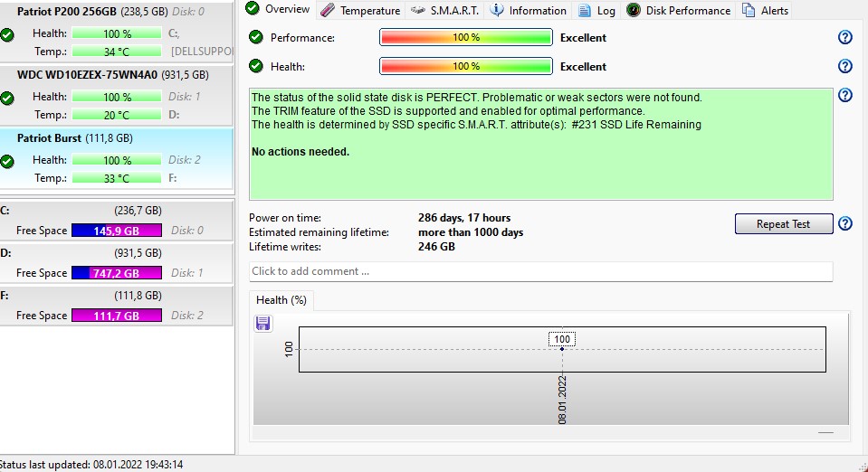Click the D: free space bar 747,2 GB

(x=117, y=273)
